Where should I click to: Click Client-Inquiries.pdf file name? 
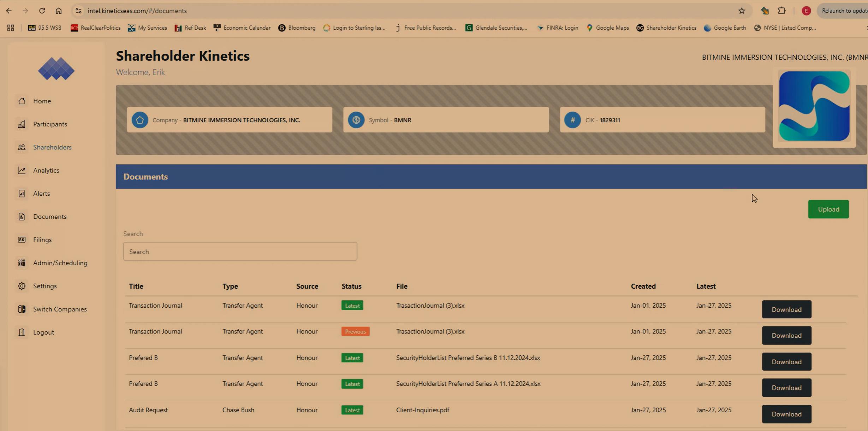(423, 410)
